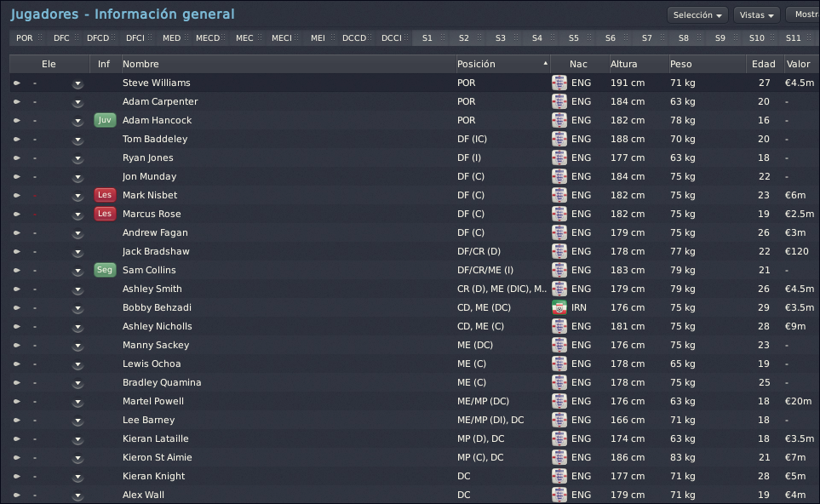The height and width of the screenshot is (504, 820).
Task: Click the arrow pointer icon beside Steve Williams
Action: (17, 83)
